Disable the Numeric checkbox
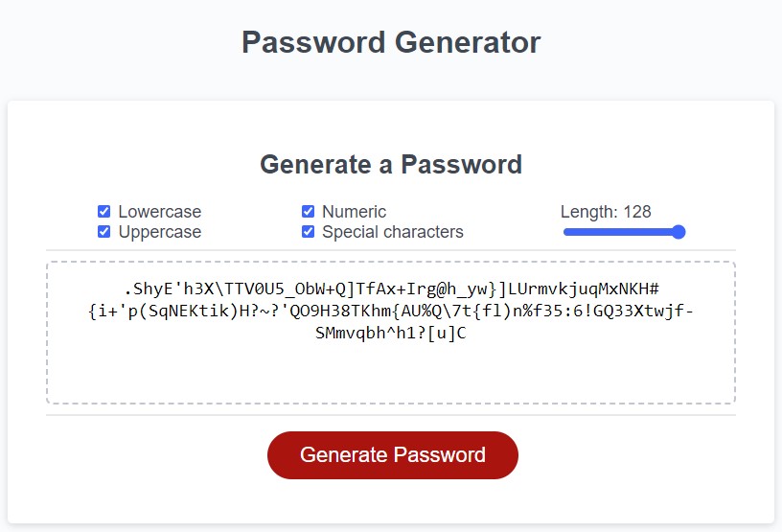The height and width of the screenshot is (532, 782). point(308,212)
